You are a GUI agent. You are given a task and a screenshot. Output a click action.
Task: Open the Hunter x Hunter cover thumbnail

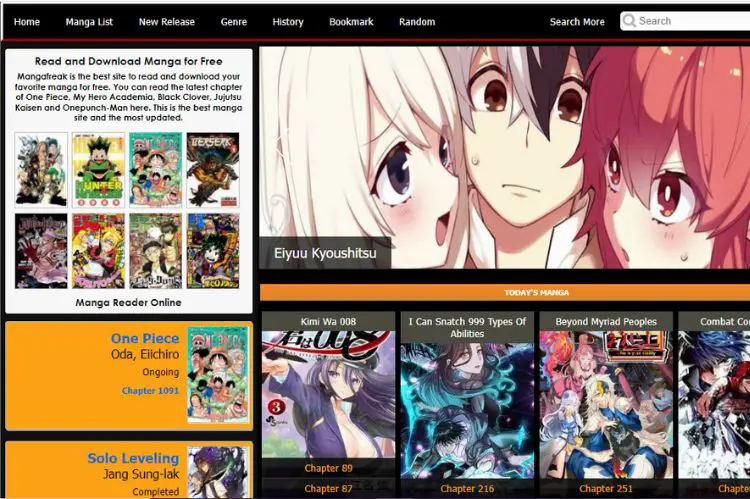coord(98,170)
